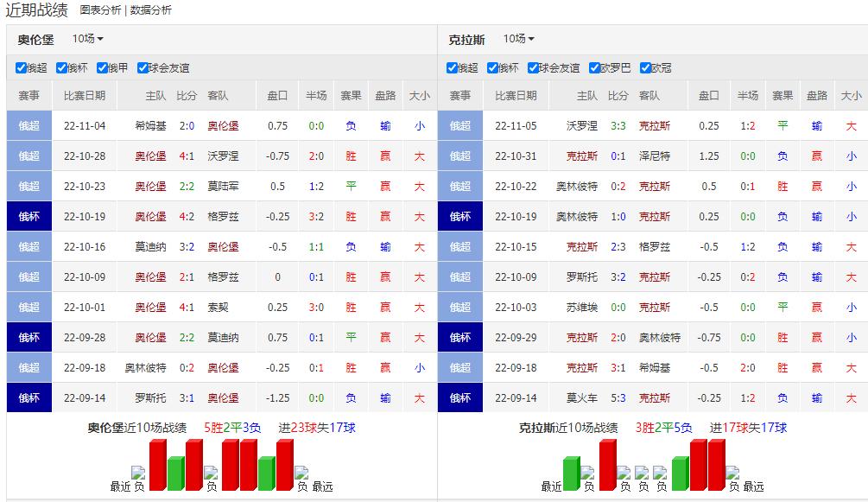
Task: Click the 俄杯 badge for 奥伦堡's 22-10-19 match
Action: tap(29, 217)
